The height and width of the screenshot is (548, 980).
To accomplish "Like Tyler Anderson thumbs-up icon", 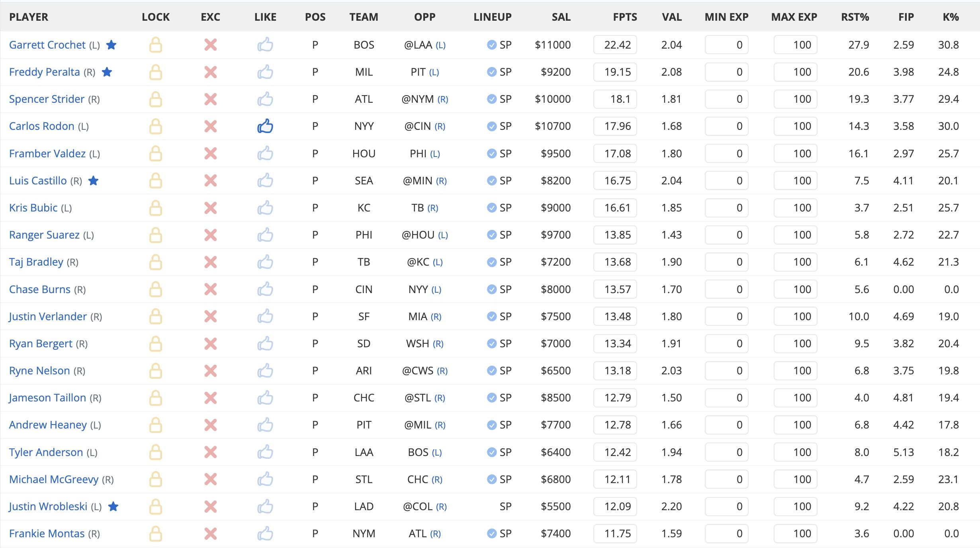I will [265, 452].
